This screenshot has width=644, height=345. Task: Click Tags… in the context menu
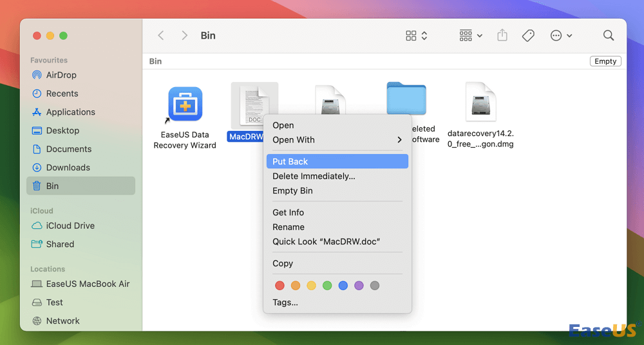click(285, 302)
